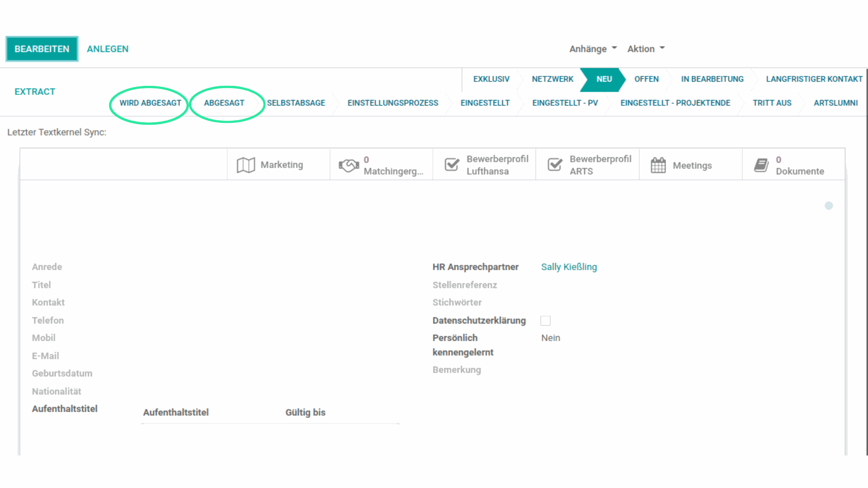The image size is (868, 488).
Task: Click the Gültig bis column header
Action: point(305,413)
